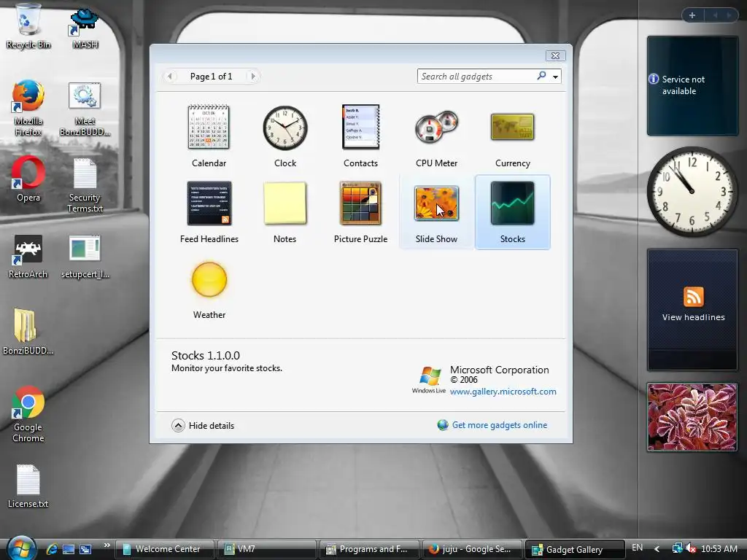Open Get more gadgets online link
This screenshot has height=560, width=747.
coord(499,425)
